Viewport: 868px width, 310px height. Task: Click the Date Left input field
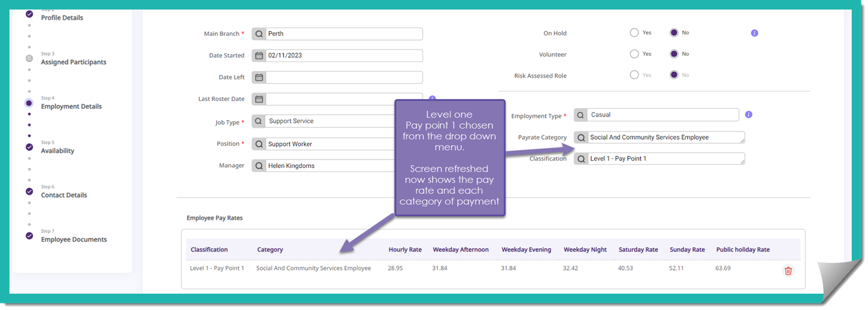344,78
